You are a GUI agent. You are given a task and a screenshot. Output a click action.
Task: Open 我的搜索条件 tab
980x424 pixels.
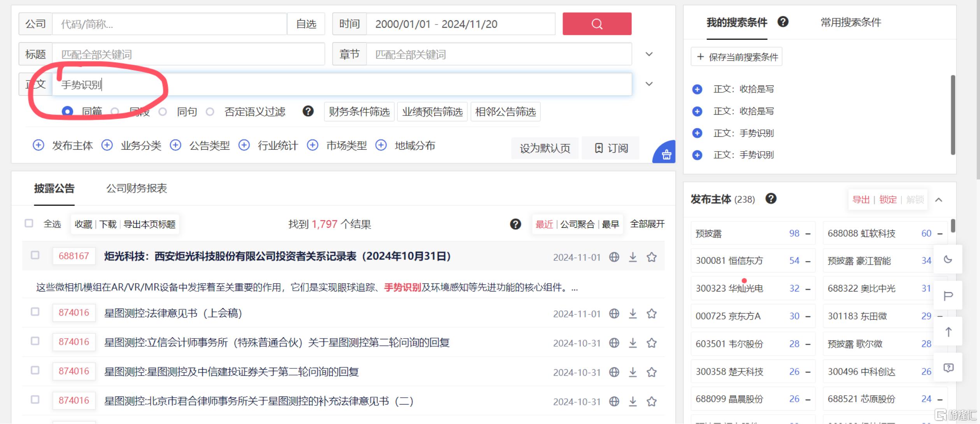737,22
